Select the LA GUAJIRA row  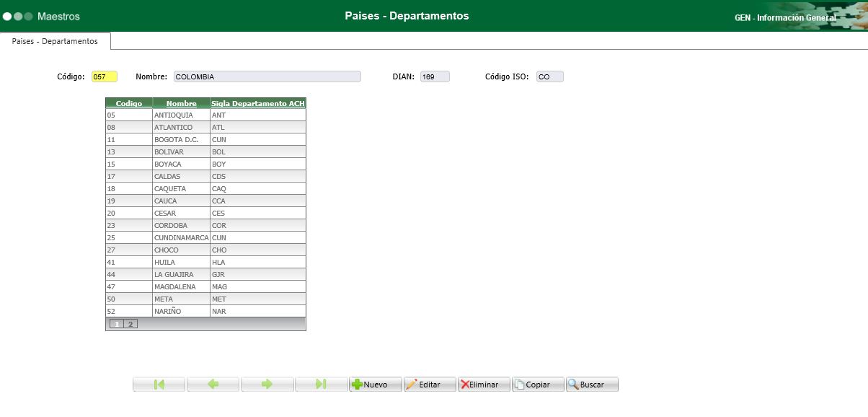pos(205,274)
